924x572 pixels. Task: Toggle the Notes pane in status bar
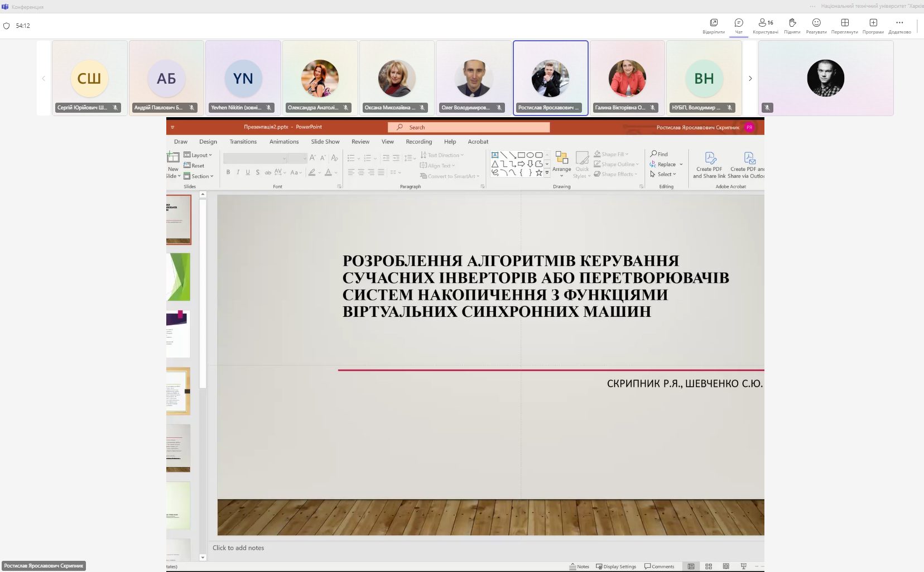click(x=579, y=566)
